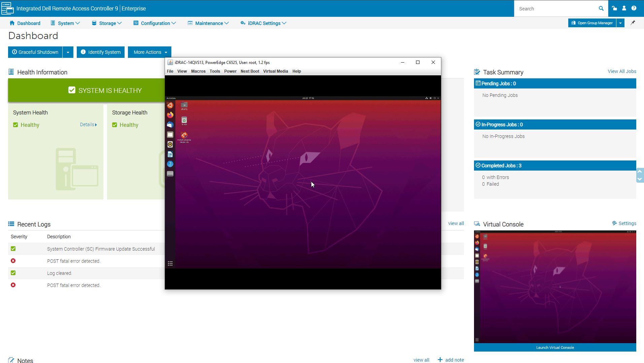The image size is (644, 363).
Task: Open the More Actions dropdown
Action: tap(149, 52)
